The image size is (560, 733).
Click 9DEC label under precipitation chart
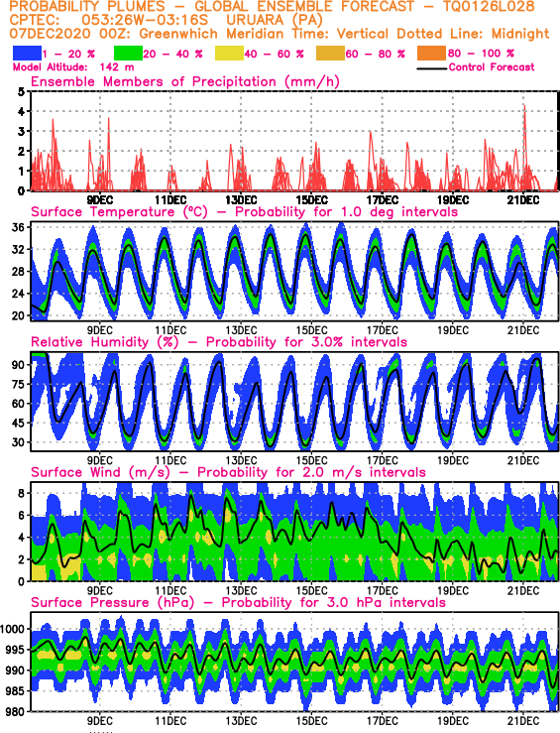tap(100, 200)
